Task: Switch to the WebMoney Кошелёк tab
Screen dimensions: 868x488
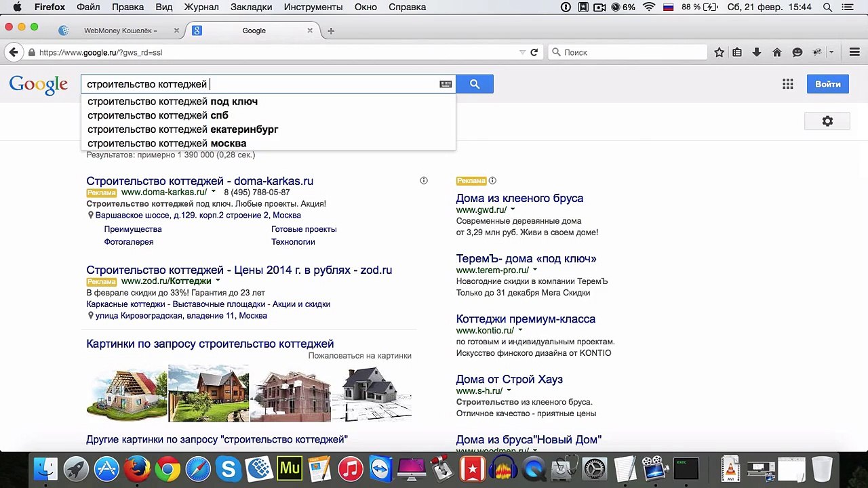Action: [119, 30]
